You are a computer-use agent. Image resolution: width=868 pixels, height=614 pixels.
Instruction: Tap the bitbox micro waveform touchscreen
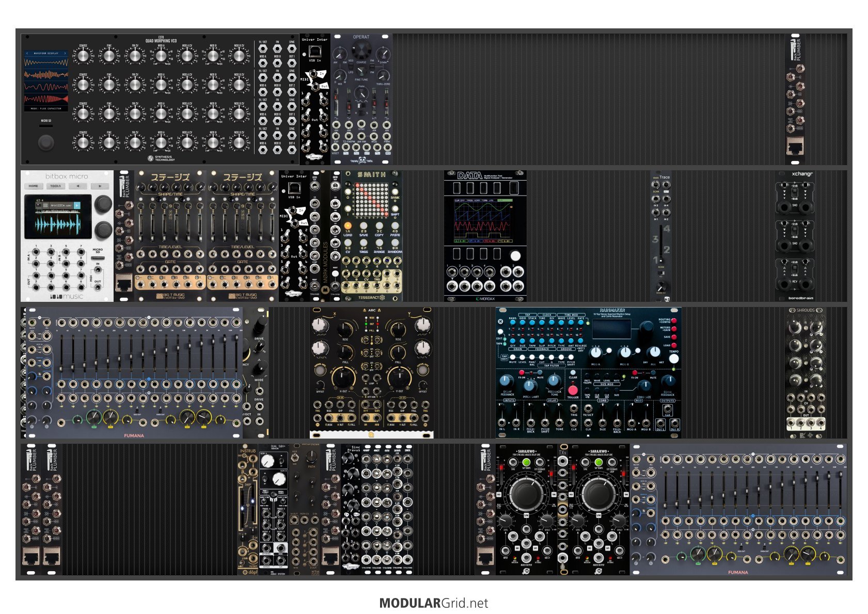tap(58, 217)
